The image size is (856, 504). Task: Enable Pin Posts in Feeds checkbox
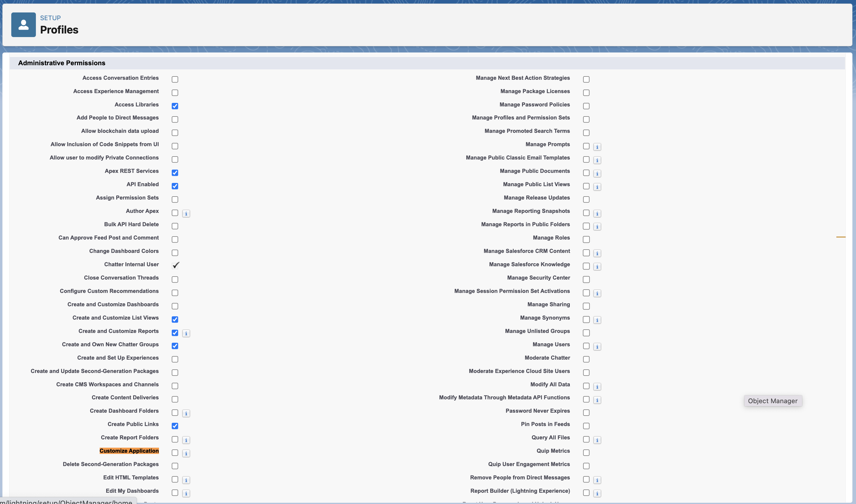point(586,426)
